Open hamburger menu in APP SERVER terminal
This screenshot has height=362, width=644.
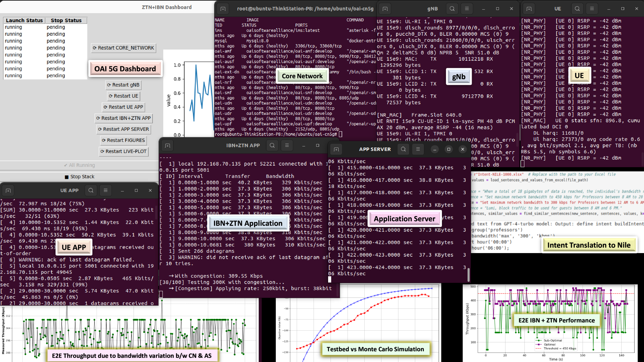point(418,149)
